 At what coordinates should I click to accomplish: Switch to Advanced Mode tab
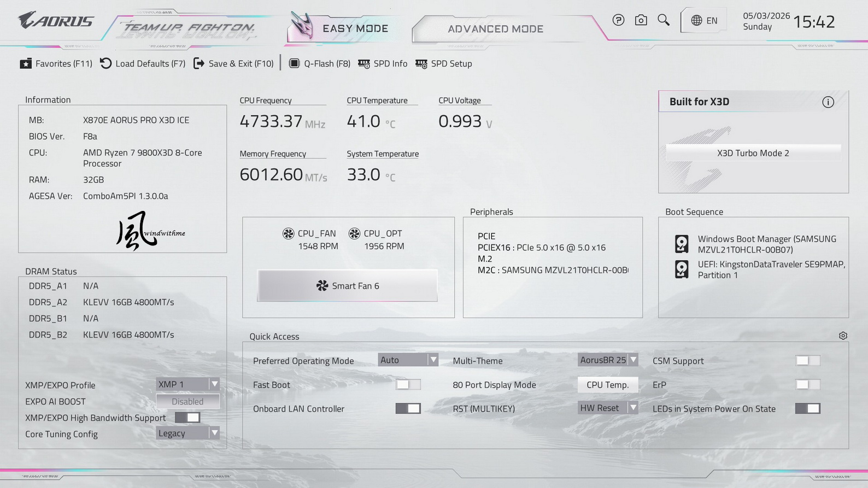(496, 29)
